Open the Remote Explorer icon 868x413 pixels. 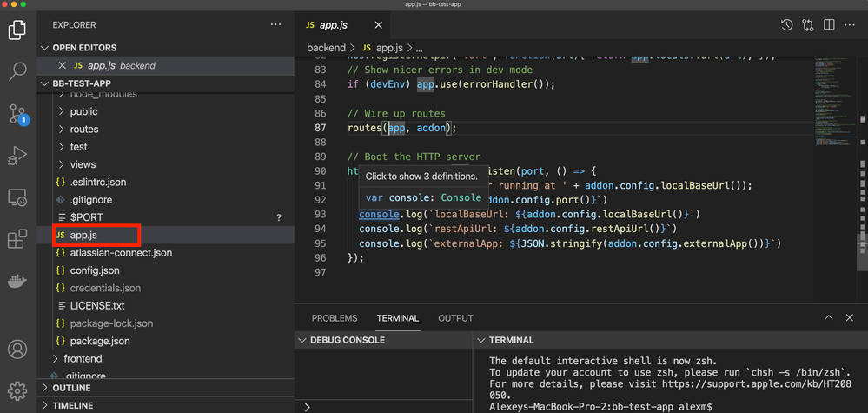(17, 198)
